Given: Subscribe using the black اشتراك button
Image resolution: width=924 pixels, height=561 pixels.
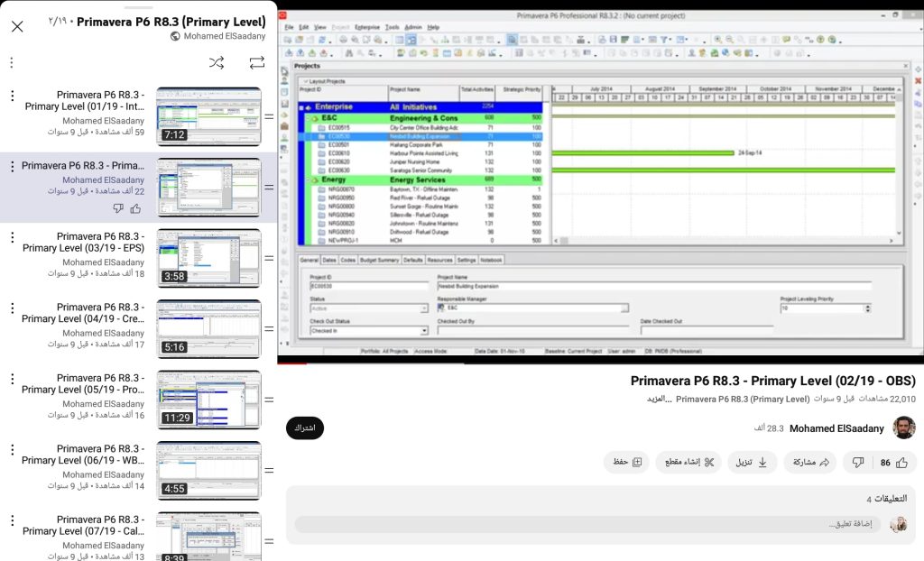Looking at the screenshot, I should point(305,428).
